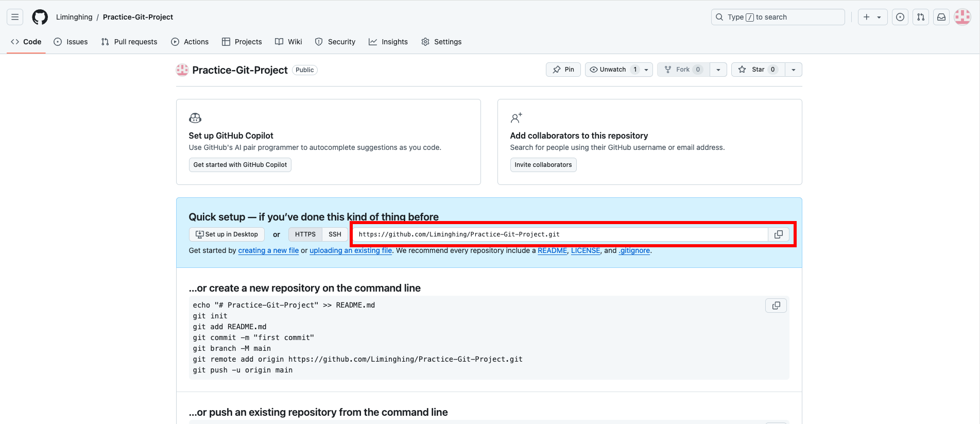Open the LICENSE link
Screen dimensions: 980x424
(586, 250)
